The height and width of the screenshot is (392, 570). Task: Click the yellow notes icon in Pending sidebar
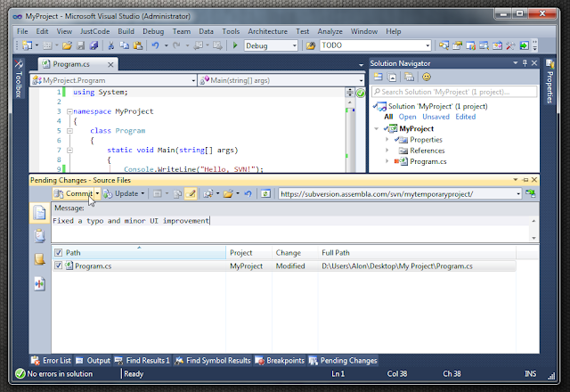pos(39,259)
